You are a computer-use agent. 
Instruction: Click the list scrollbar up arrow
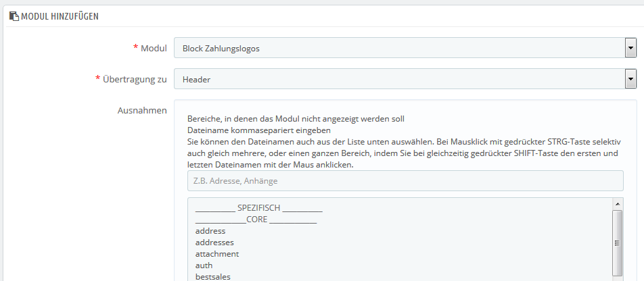point(618,203)
